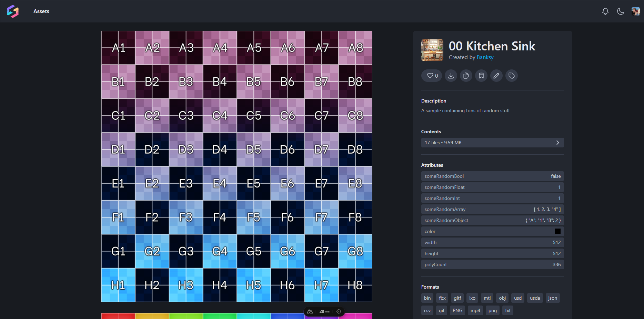The height and width of the screenshot is (319, 644).
Task: Edit the asset with the pencil icon
Action: 496,76
